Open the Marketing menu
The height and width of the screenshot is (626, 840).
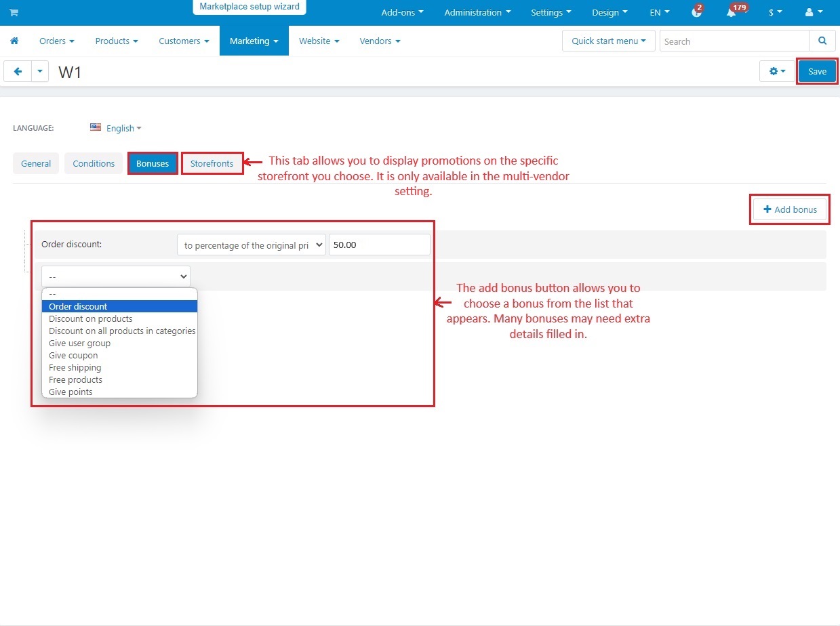[x=254, y=41]
